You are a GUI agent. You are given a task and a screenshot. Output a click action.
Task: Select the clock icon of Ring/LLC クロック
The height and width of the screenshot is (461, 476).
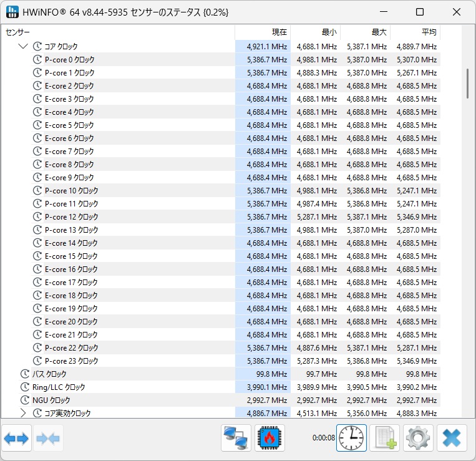[x=24, y=387]
